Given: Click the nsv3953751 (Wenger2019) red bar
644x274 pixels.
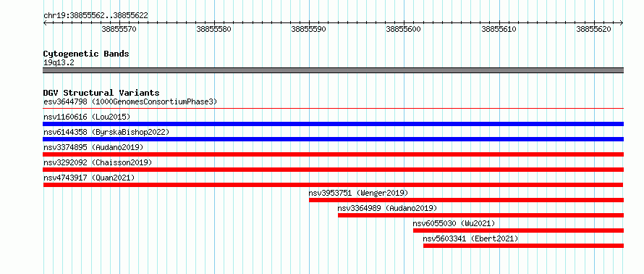Looking at the screenshot, I should (466, 200).
